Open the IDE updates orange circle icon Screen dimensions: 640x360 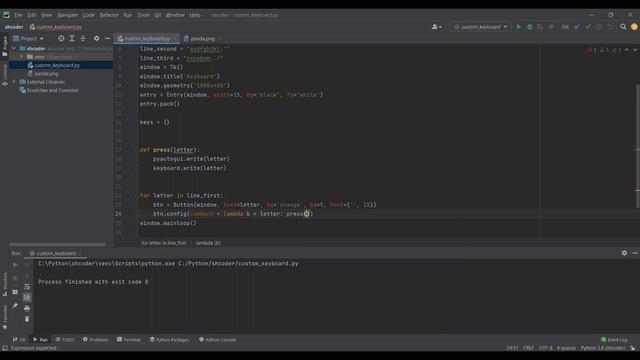[x=634, y=27]
